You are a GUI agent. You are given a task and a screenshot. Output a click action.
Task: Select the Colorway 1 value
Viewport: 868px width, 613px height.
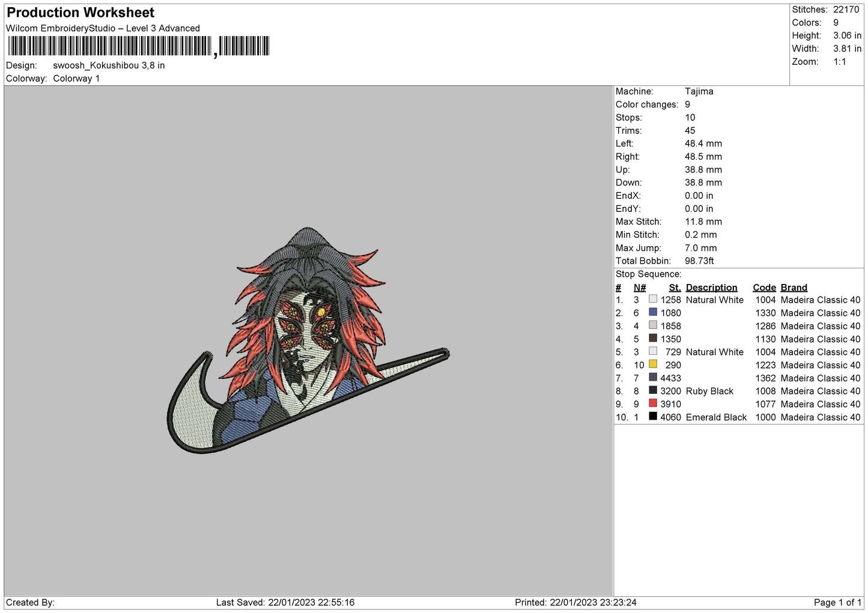pyautogui.click(x=76, y=79)
